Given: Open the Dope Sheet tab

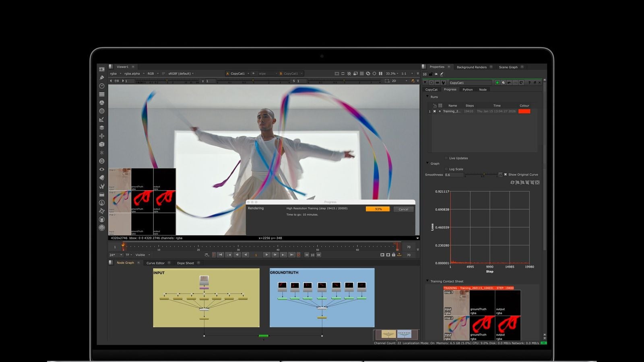Looking at the screenshot, I should [x=186, y=263].
